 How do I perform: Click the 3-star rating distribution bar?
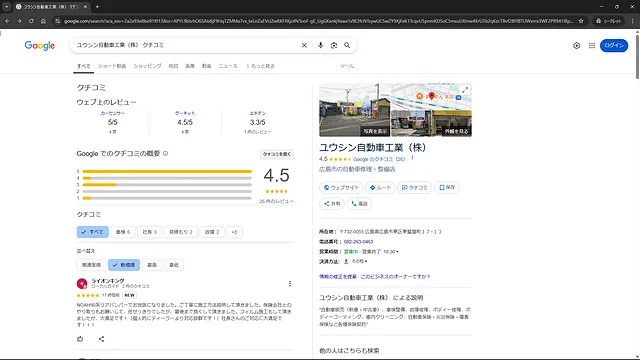tap(167, 184)
